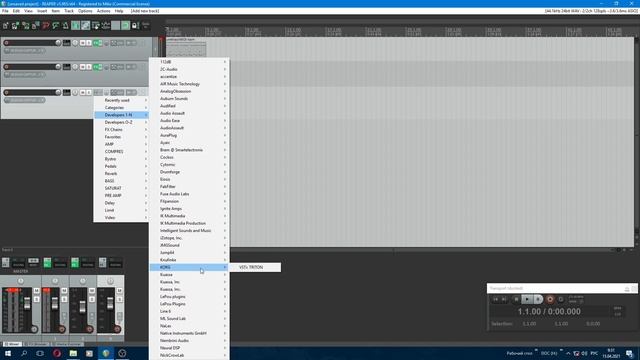The image size is (640, 360).
Task: Click the Stop button in transport
Action: pyautogui.click(x=516, y=299)
